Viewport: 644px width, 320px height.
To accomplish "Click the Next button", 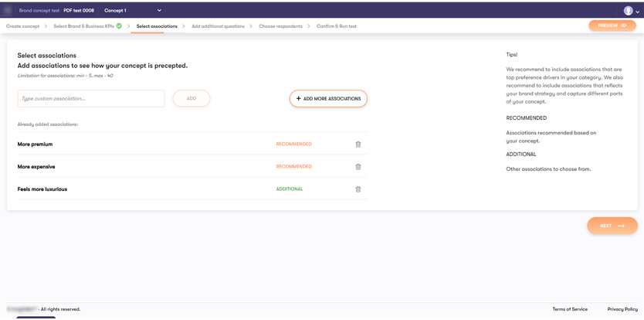I will point(612,226).
